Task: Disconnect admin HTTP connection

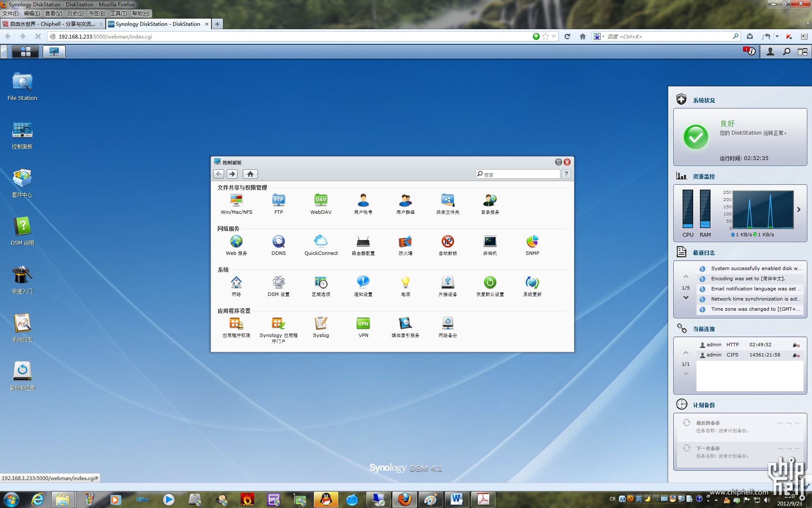Action: pyautogui.click(x=796, y=345)
